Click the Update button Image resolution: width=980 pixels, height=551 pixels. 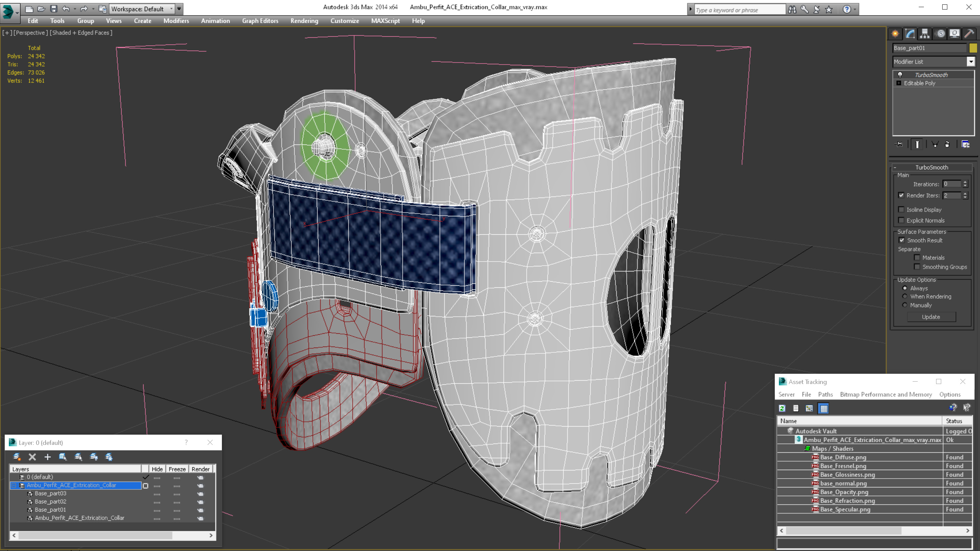tap(931, 317)
